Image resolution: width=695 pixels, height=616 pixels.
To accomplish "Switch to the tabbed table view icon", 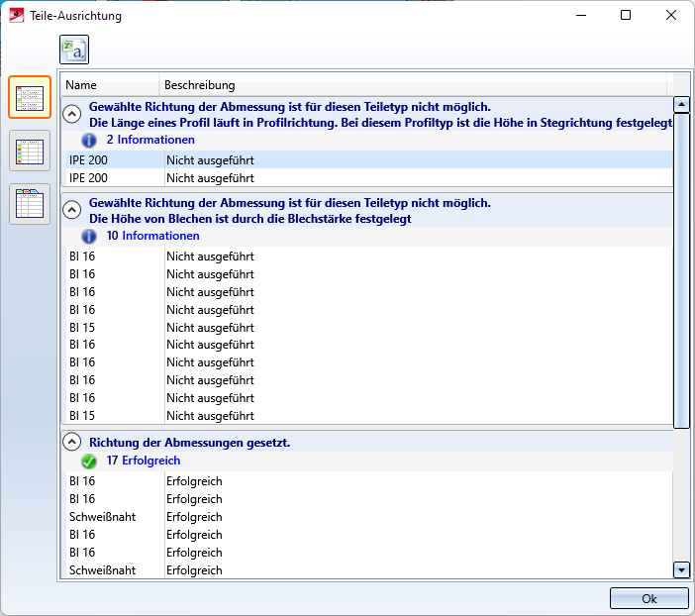I will point(30,204).
